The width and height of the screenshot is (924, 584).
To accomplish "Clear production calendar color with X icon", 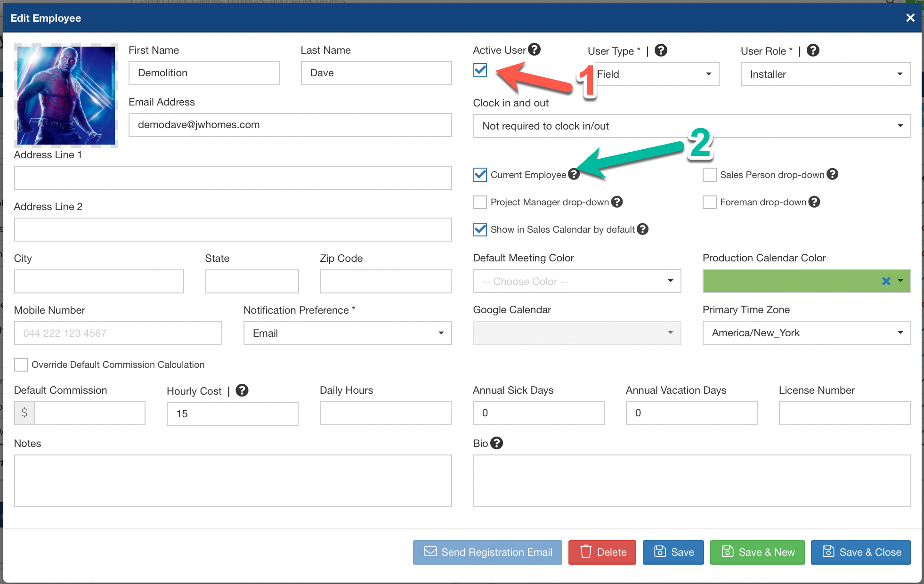I will coord(886,281).
